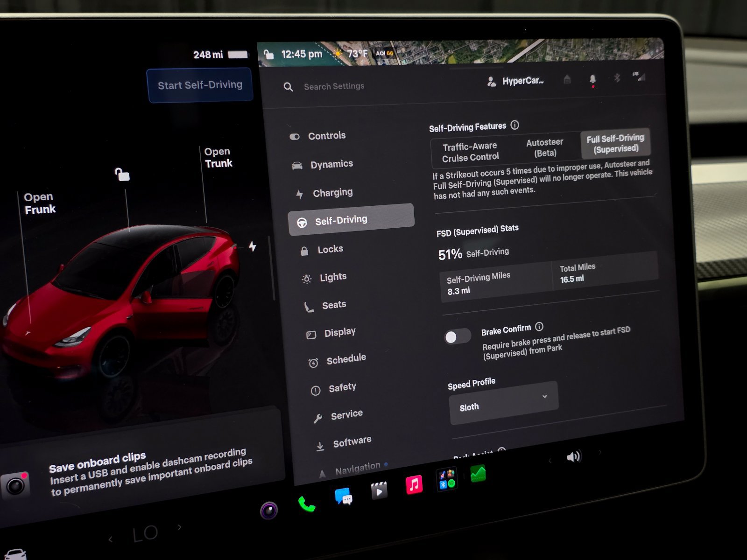Open the Apple Music app
This screenshot has height=560, width=747.
414,484
